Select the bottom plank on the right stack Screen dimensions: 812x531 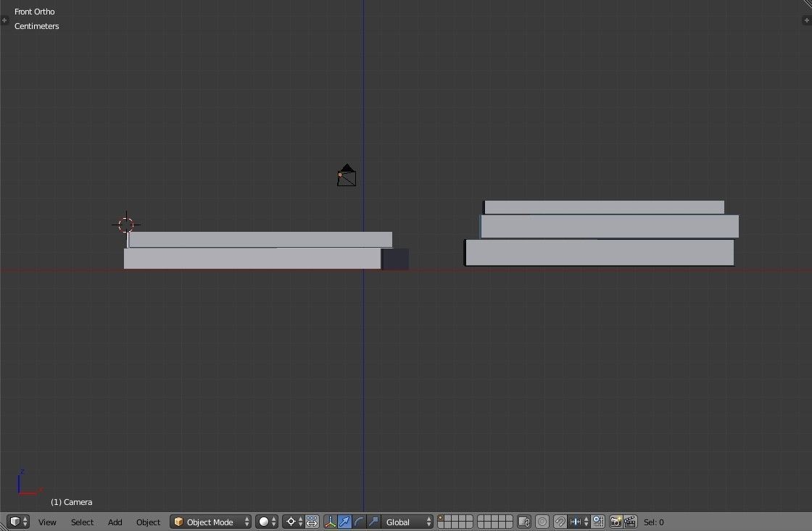pyautogui.click(x=599, y=253)
